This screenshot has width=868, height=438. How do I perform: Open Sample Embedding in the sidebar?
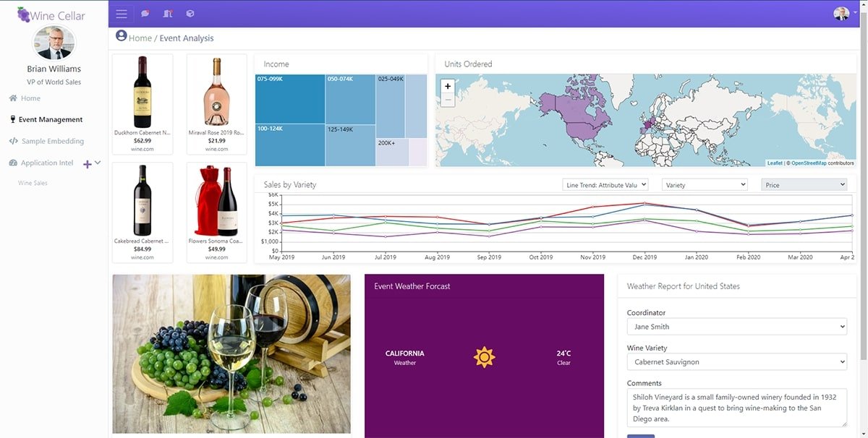click(x=53, y=142)
